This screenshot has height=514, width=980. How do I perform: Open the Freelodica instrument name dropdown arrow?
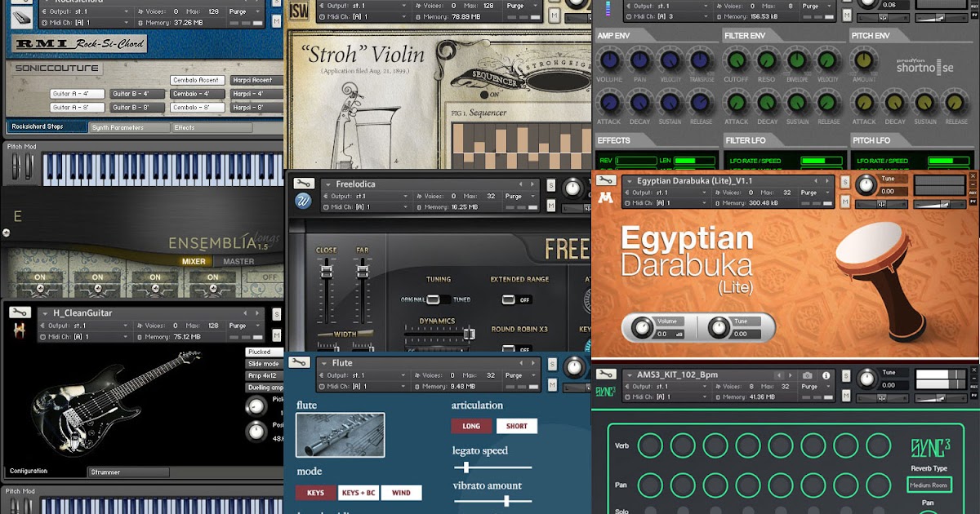(x=327, y=184)
